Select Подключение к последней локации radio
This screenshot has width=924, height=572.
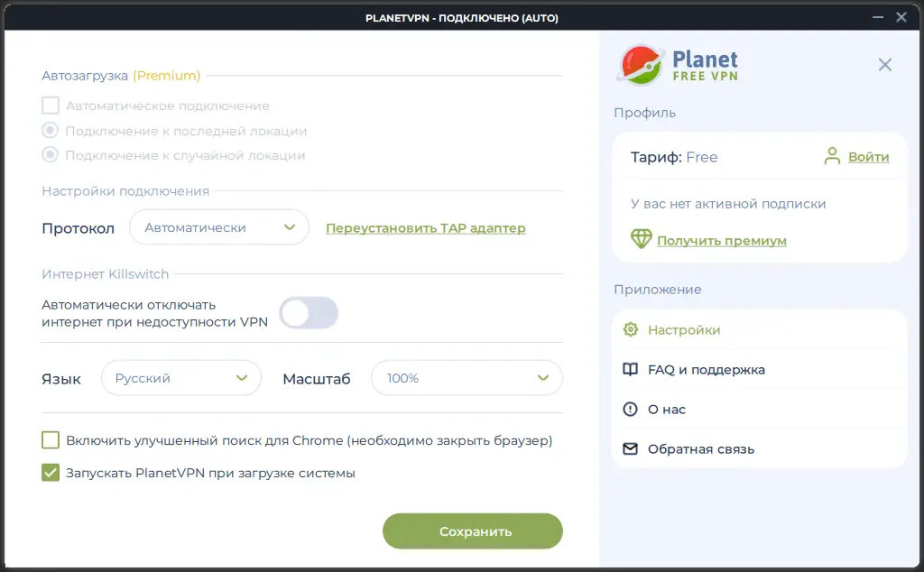51,130
